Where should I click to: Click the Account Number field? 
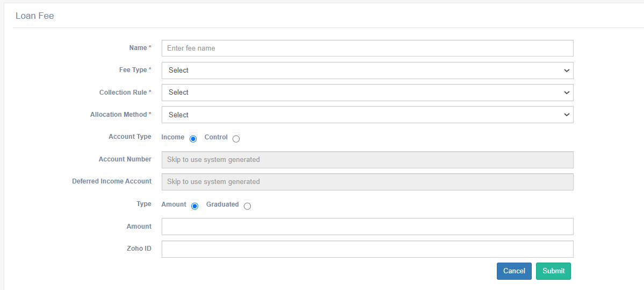tap(367, 160)
